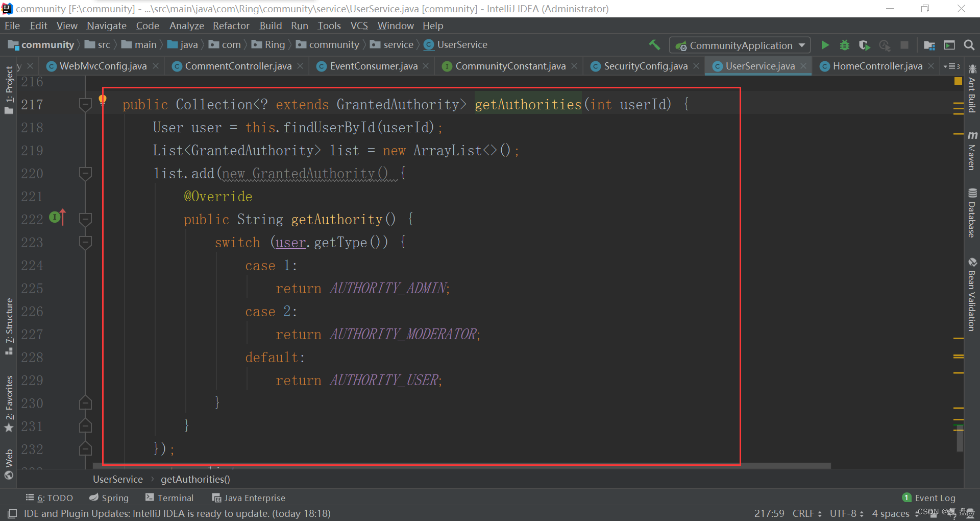Close the HomeController.java tab
This screenshot has height=521, width=980.
(931, 66)
